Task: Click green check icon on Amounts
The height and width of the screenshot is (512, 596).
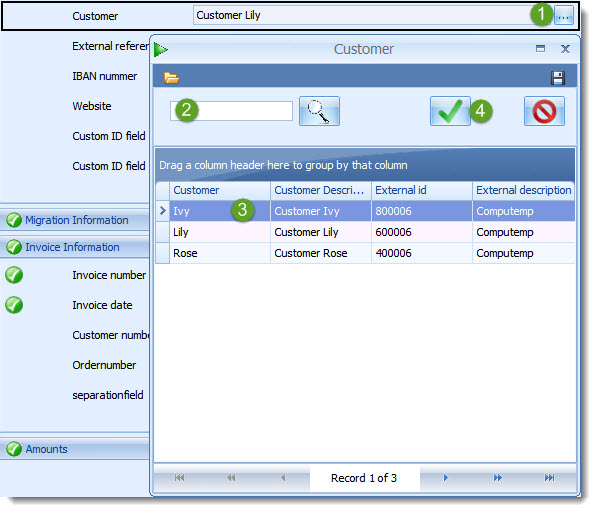Action: tap(14, 449)
